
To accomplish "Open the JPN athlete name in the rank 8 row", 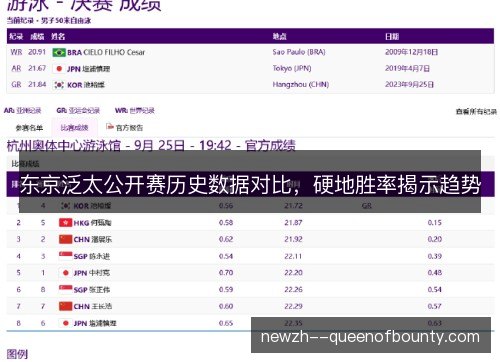I will [95, 323].
